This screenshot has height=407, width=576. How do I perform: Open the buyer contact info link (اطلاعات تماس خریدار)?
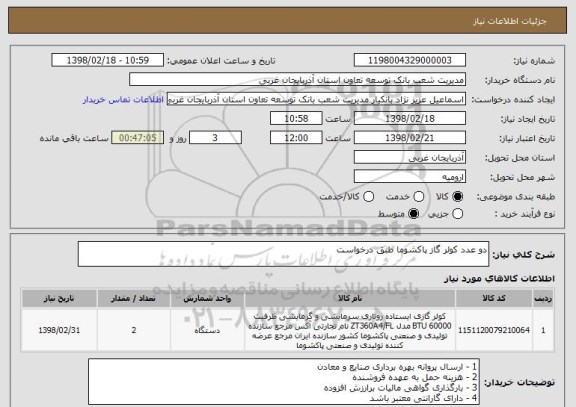pyautogui.click(x=123, y=100)
